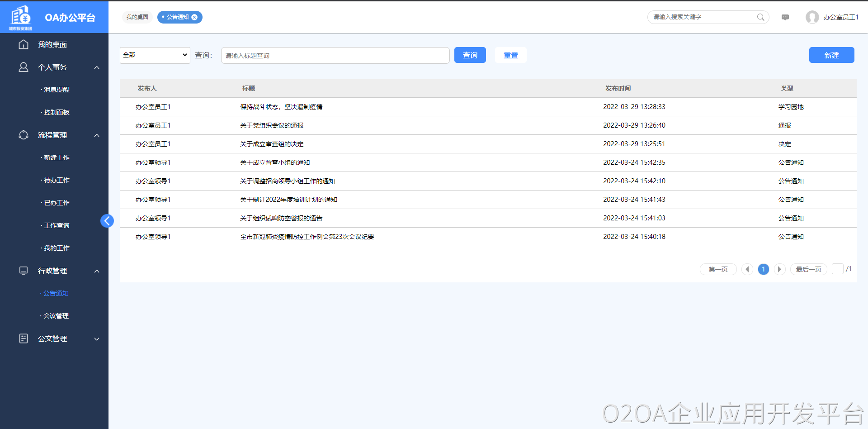Collapse the 行政管理 menu section
868x429 pixels.
[97, 271]
